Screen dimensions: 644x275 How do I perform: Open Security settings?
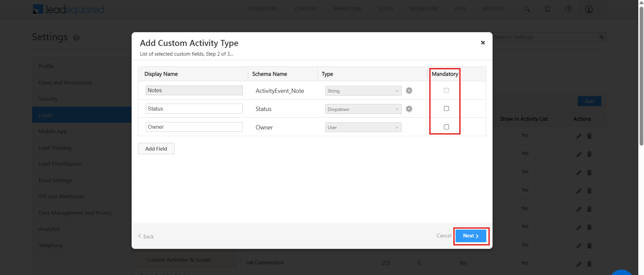pyautogui.click(x=82, y=99)
